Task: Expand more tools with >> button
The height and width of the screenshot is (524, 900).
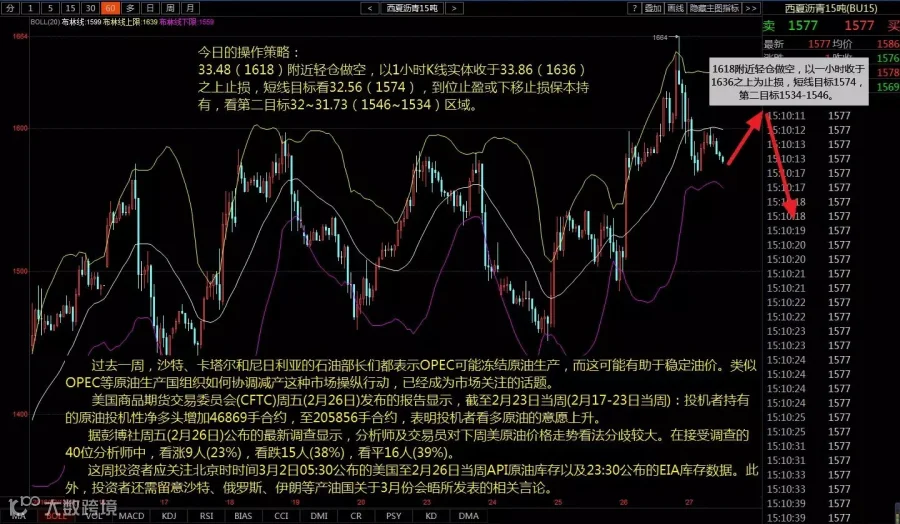Action: tap(751, 8)
